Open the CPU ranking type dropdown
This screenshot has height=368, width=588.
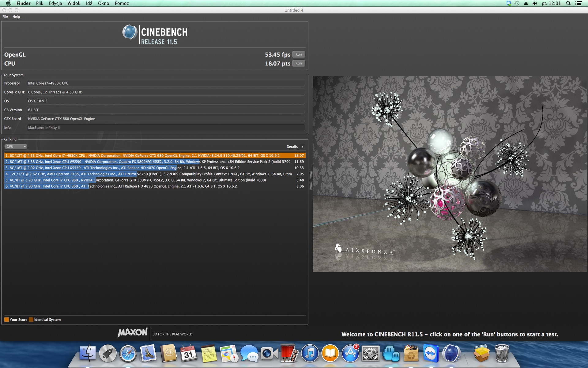pos(16,147)
